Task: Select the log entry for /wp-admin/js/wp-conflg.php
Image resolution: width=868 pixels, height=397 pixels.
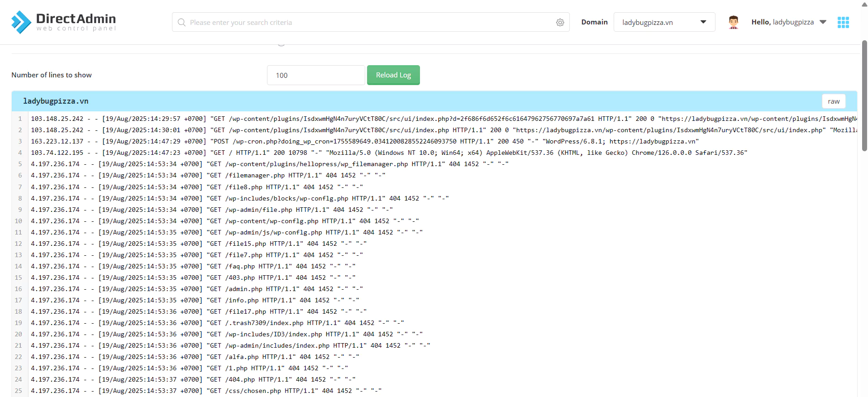Action: (x=227, y=232)
